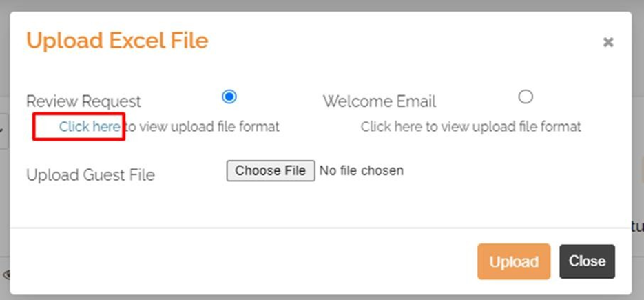644x300 pixels.
Task: Click the "Review Request" label
Action: (83, 101)
